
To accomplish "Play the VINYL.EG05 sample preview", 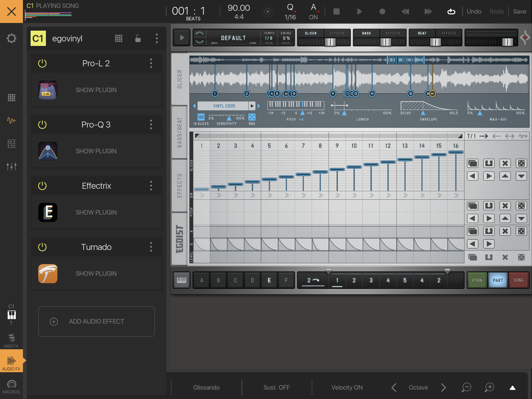I will click(x=252, y=106).
